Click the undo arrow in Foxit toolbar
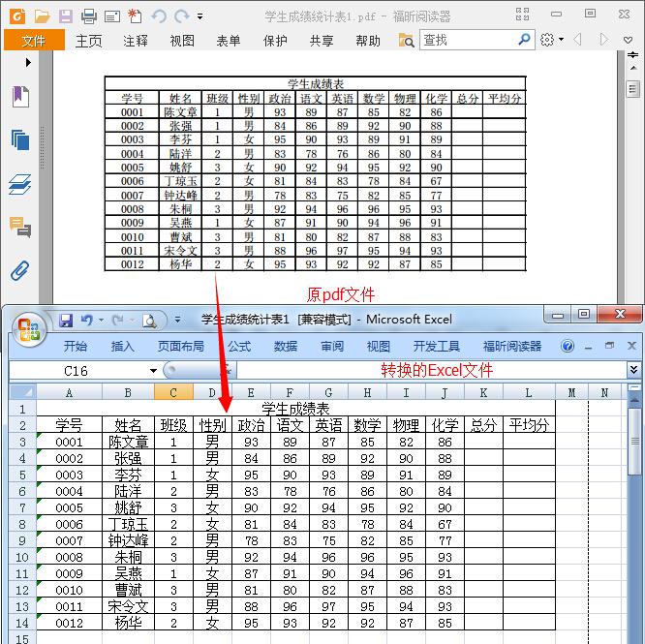This screenshot has width=645, height=644. click(x=159, y=16)
